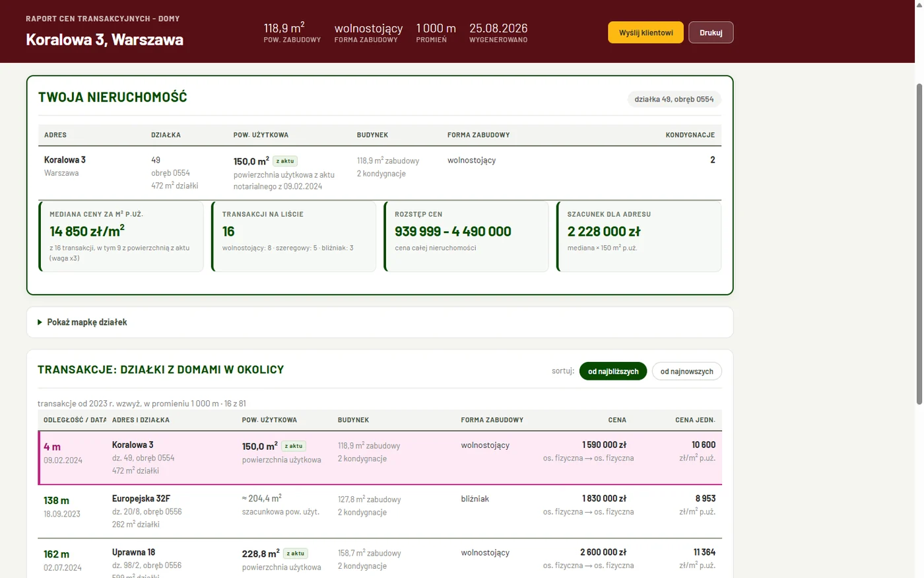This screenshot has width=924, height=578.
Task: Click the "ADRES I DZIAŁKA" column header
Action: [x=141, y=420]
